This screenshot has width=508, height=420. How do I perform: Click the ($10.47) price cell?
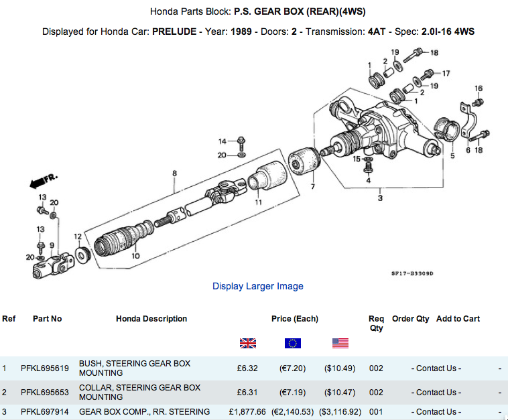(340, 392)
